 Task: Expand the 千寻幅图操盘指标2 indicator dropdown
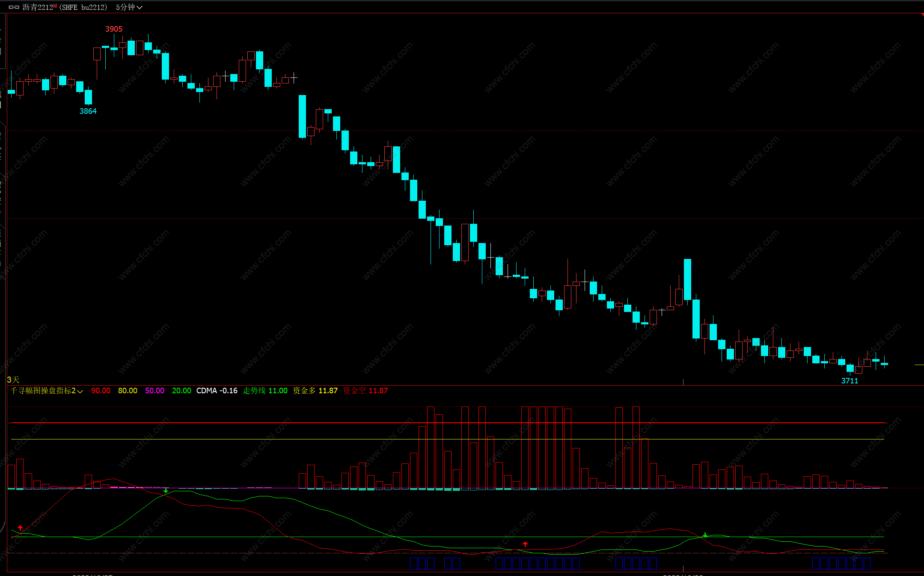80,391
